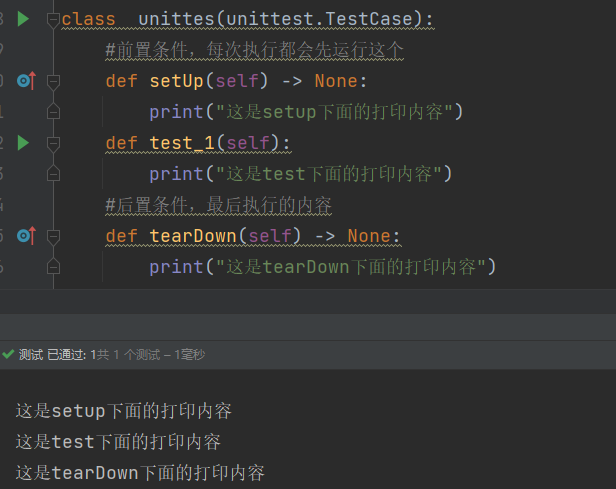Image resolution: width=616 pixels, height=489 pixels.
Task: Click the test_1 method name
Action: [x=182, y=143]
